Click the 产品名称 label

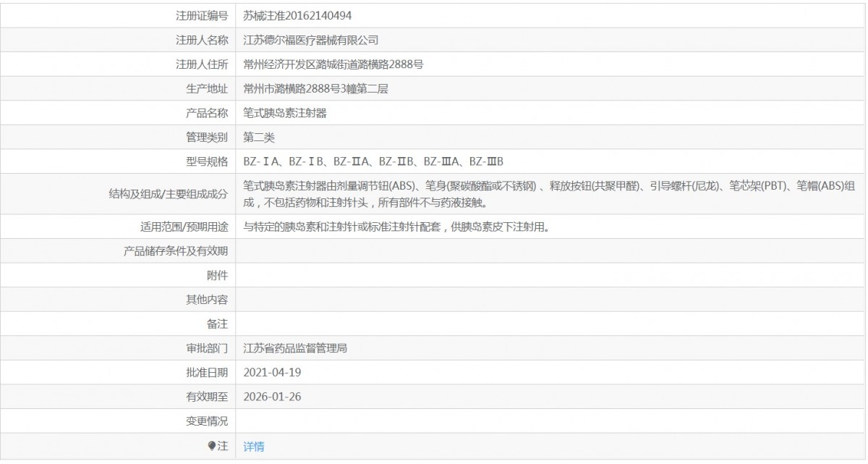click(207, 114)
